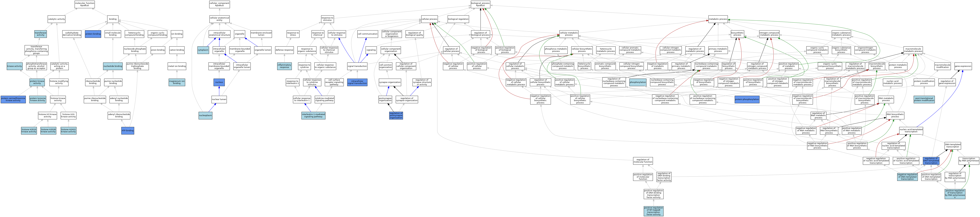The height and width of the screenshot is (217, 980).
Task: Select the cellular anatomical entity node
Action: coord(219,19)
